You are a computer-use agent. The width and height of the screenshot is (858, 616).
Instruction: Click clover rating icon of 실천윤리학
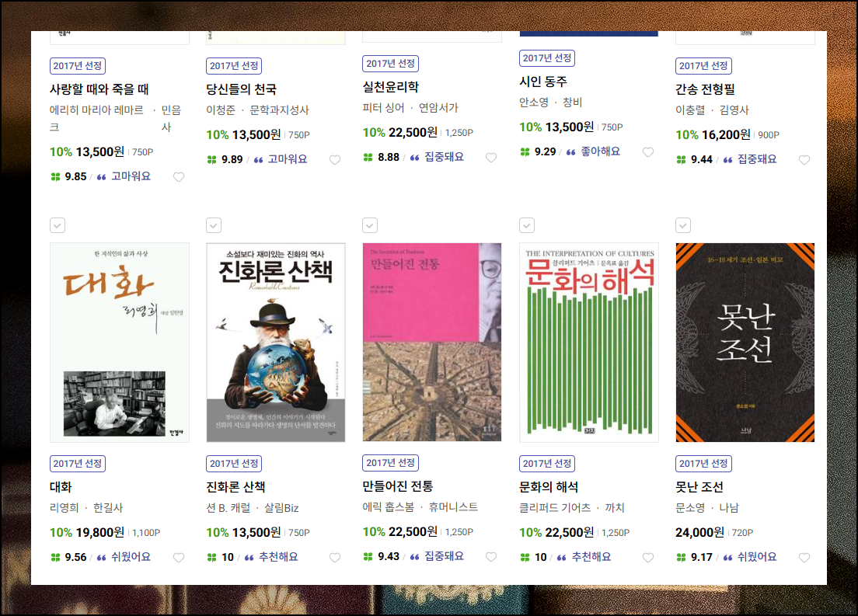pos(368,158)
